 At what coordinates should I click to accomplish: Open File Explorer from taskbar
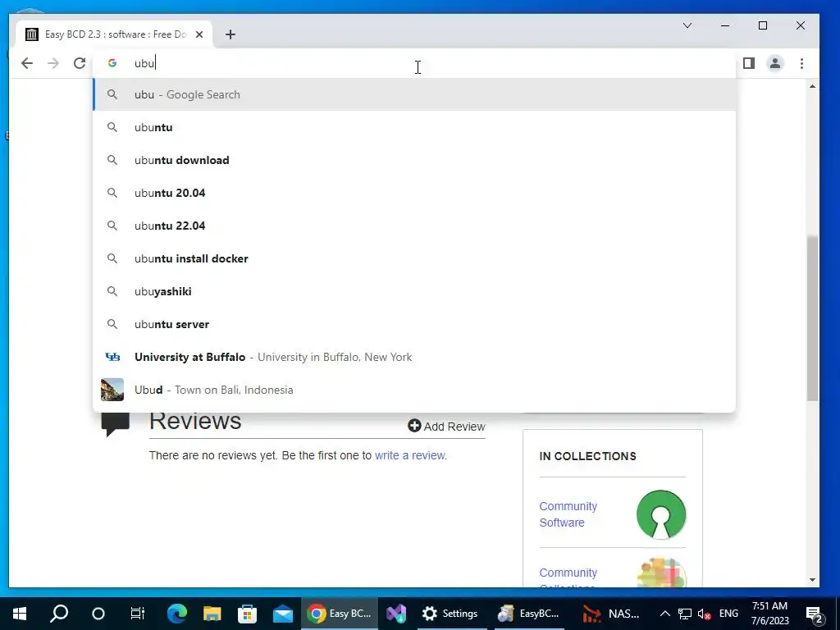212,614
